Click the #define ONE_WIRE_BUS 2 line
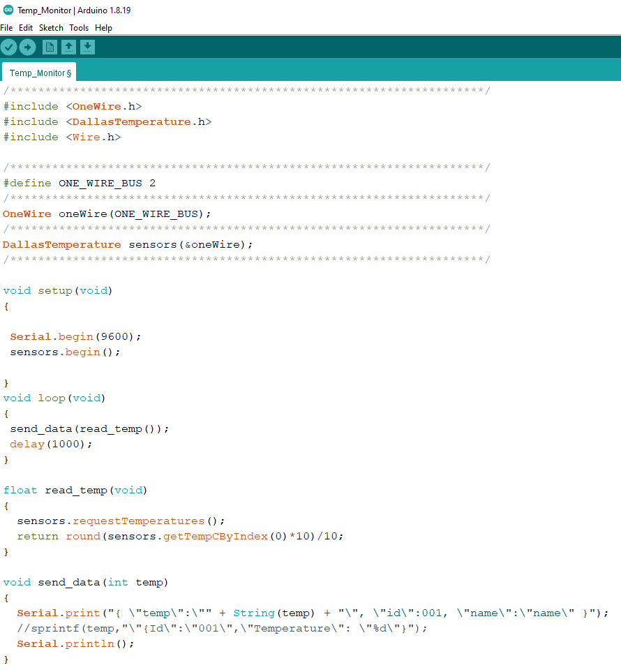Image resolution: width=621 pixels, height=672 pixels. pos(80,183)
